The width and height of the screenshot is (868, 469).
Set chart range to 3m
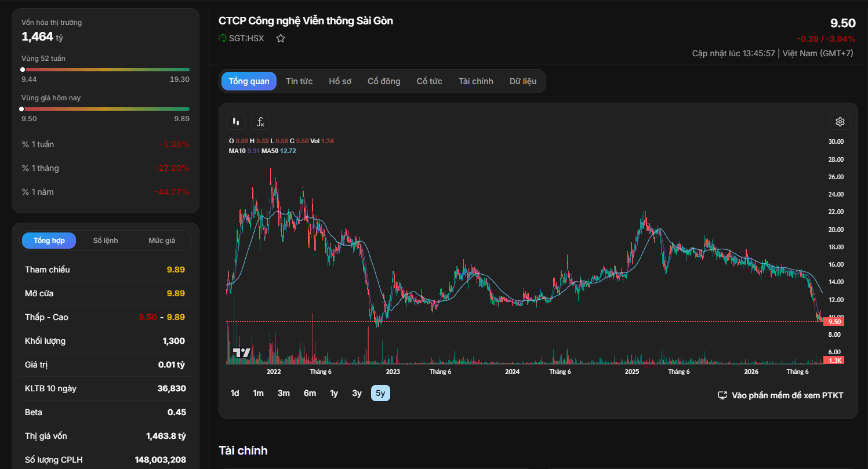[284, 393]
